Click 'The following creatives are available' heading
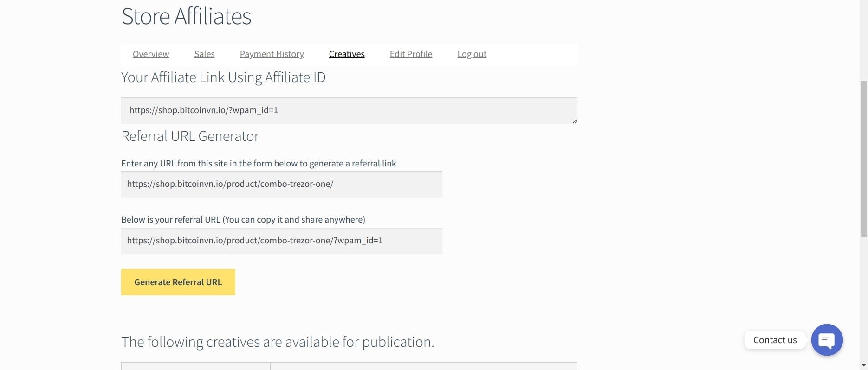The height and width of the screenshot is (370, 868). pyautogui.click(x=278, y=342)
